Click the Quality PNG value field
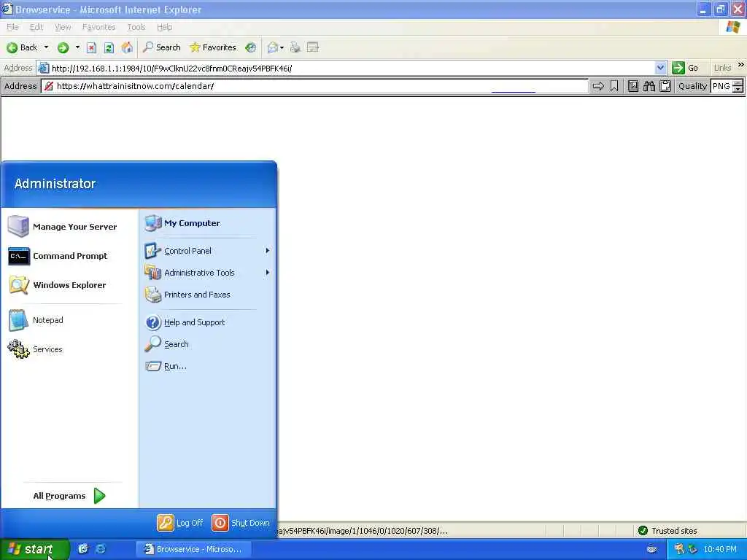Image resolution: width=747 pixels, height=560 pixels. (721, 86)
